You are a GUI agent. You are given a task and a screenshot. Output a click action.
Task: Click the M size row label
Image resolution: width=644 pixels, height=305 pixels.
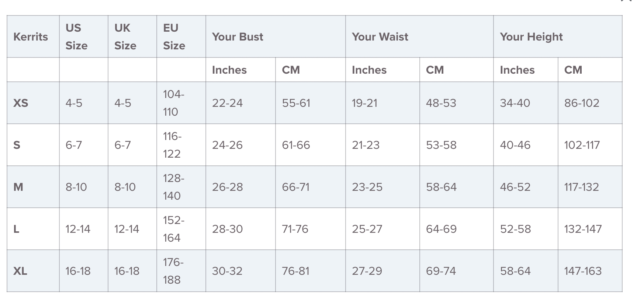tap(18, 187)
